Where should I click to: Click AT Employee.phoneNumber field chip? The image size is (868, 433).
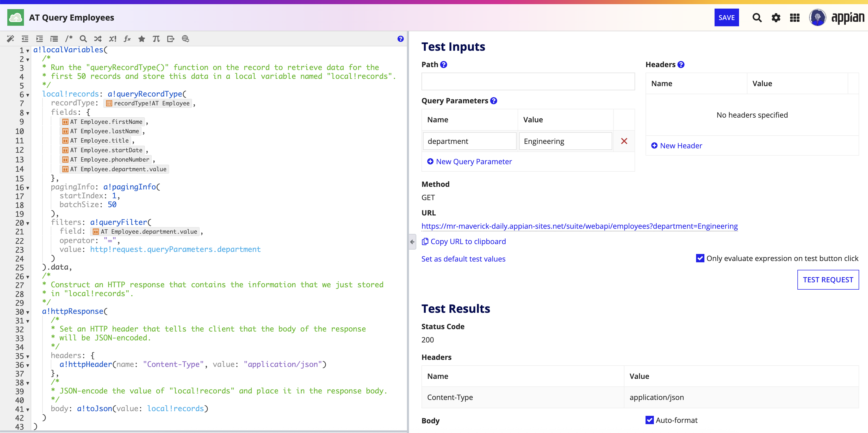[x=106, y=160]
